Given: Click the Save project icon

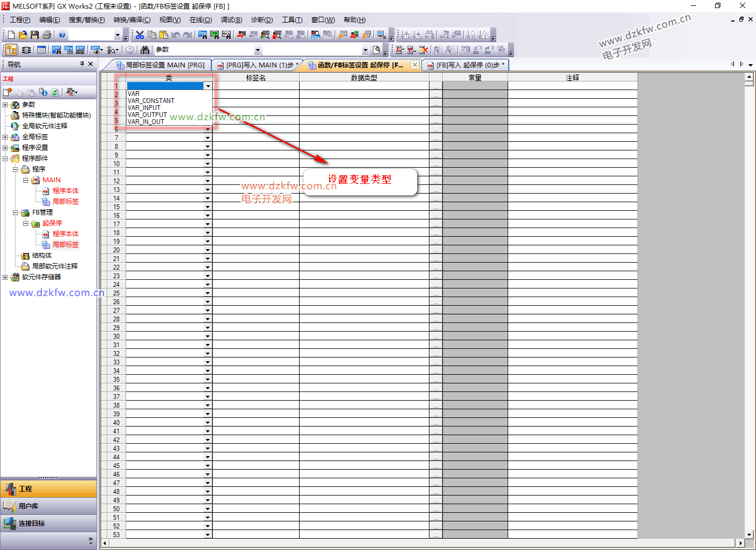Looking at the screenshot, I should 34,35.
